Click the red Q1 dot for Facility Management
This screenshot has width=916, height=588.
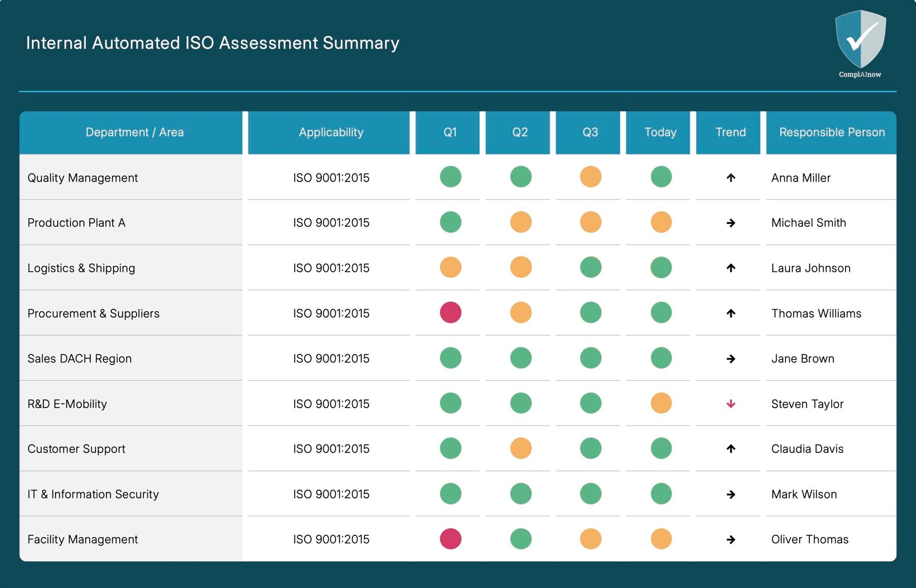(450, 539)
